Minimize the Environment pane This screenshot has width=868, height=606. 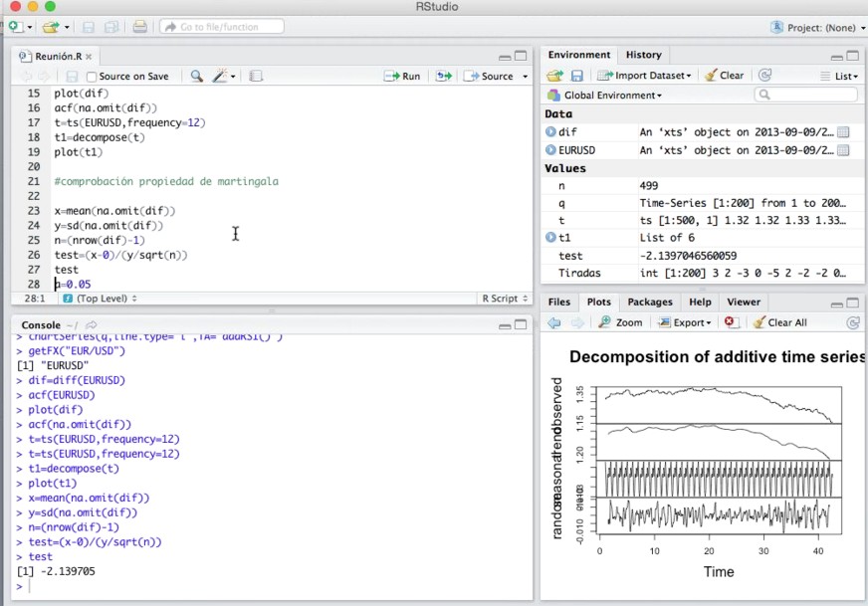837,57
